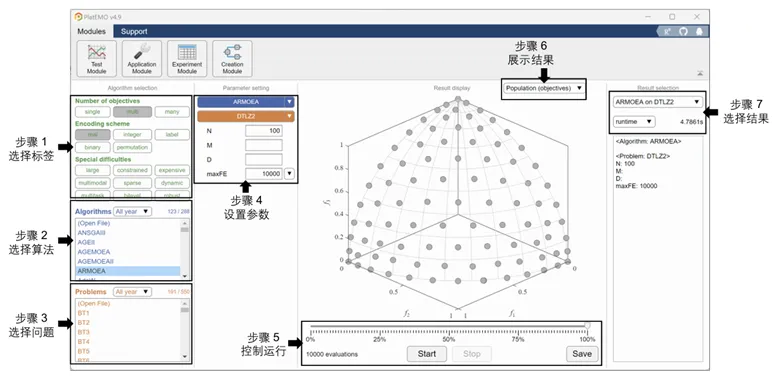The height and width of the screenshot is (381, 780).
Task: Open the ARMOEA on DTLZ2 result dropdown
Action: click(658, 102)
